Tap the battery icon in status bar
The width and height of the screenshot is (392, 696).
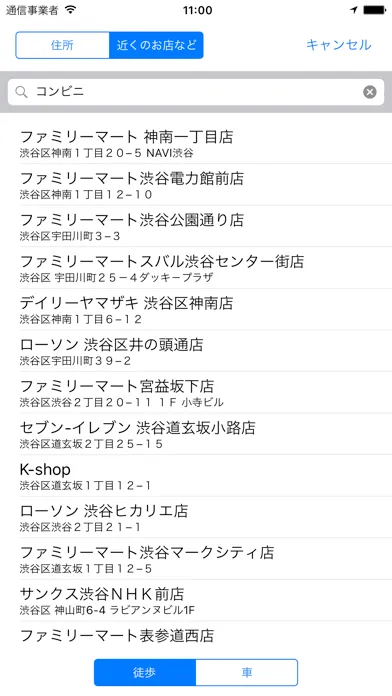[x=374, y=10]
